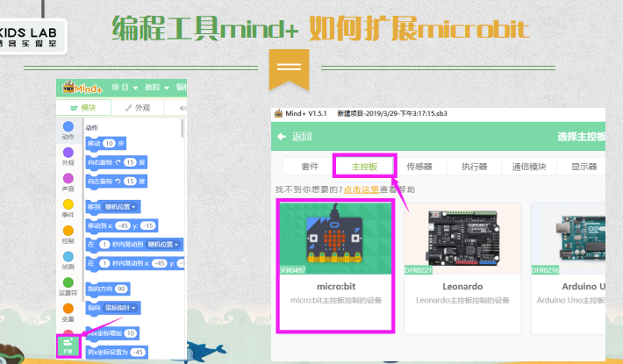Click the 1 seconds value in 滑动到 随机位置 block
Viewport: 623px width, 364px height.
pos(104,245)
